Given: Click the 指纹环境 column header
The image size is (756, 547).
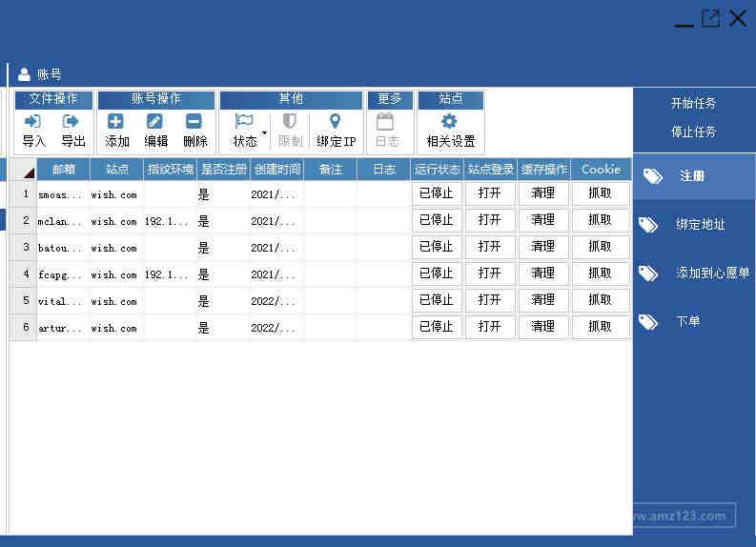Looking at the screenshot, I should pyautogui.click(x=171, y=170).
